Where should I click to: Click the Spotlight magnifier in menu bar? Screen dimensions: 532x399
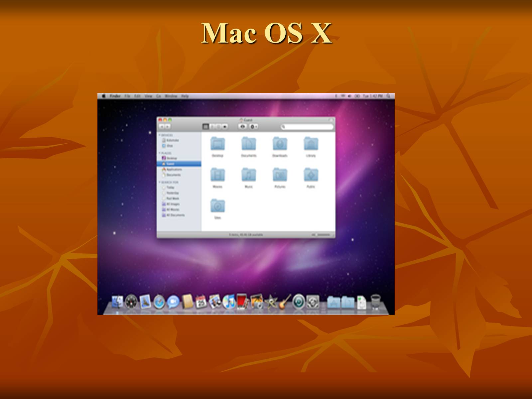tap(388, 96)
